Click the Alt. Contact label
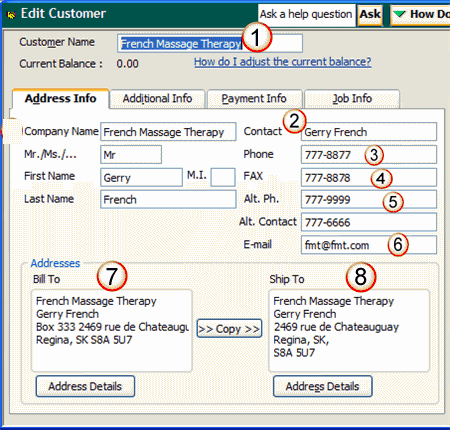Image resolution: width=450 pixels, height=430 pixels. [268, 222]
